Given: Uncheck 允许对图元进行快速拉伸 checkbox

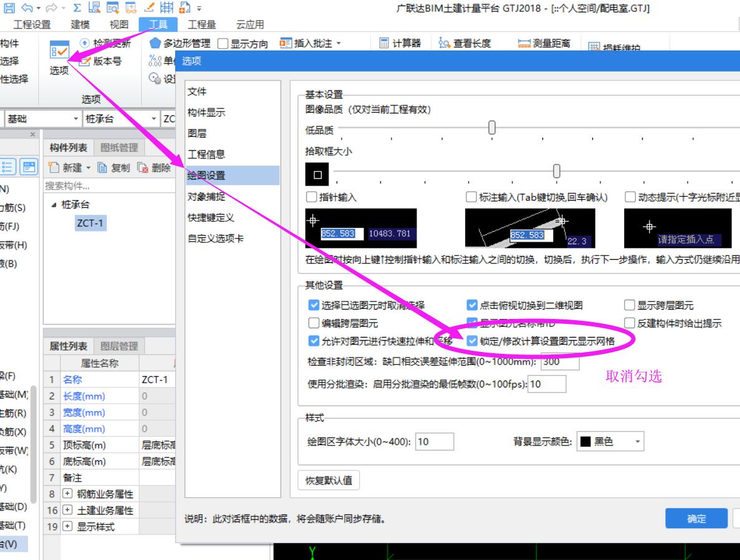Looking at the screenshot, I should pyautogui.click(x=314, y=341).
